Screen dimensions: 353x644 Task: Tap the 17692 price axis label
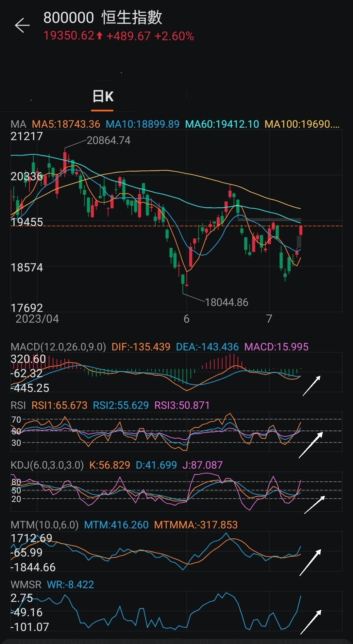coord(27,308)
